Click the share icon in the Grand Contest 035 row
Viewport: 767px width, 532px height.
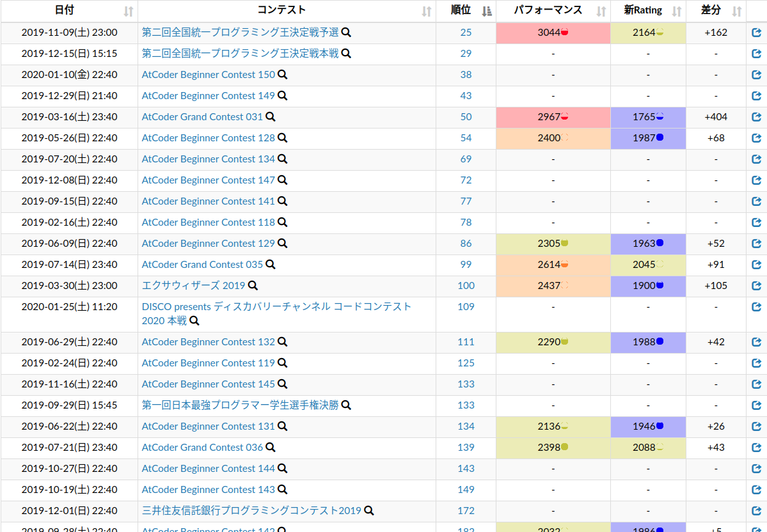point(756,265)
